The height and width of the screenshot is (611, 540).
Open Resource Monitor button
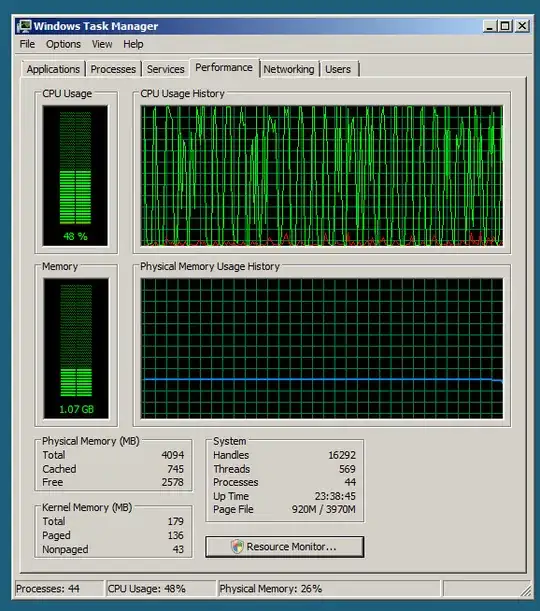click(285, 547)
